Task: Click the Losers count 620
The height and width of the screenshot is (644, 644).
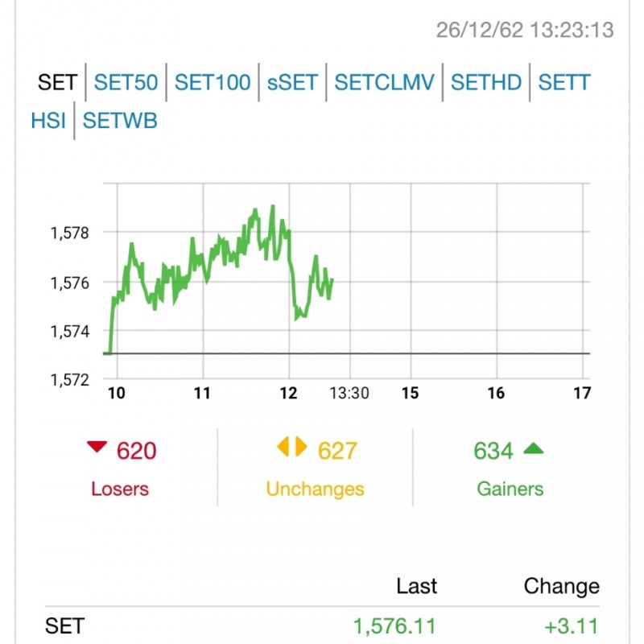Action: (x=136, y=451)
